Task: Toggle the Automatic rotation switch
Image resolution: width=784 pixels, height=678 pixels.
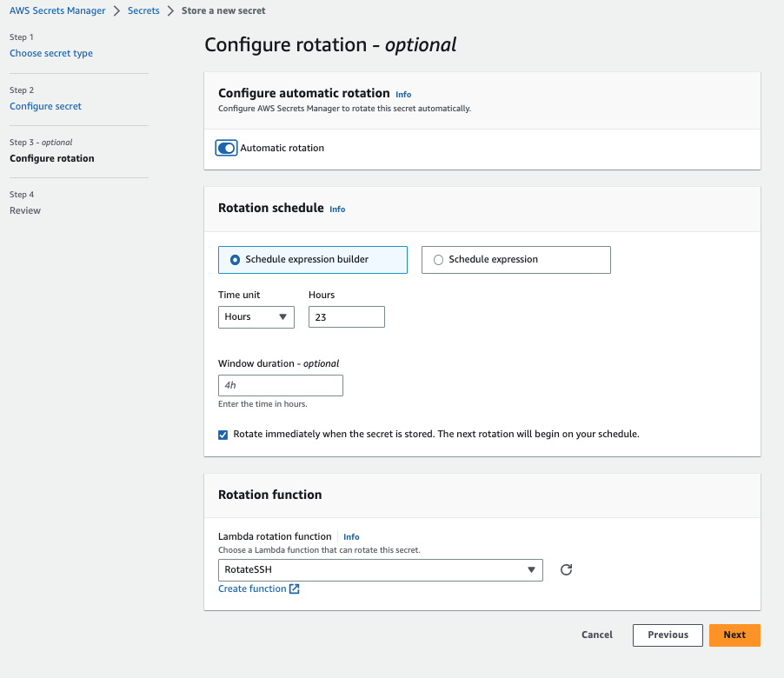Action: pos(226,149)
